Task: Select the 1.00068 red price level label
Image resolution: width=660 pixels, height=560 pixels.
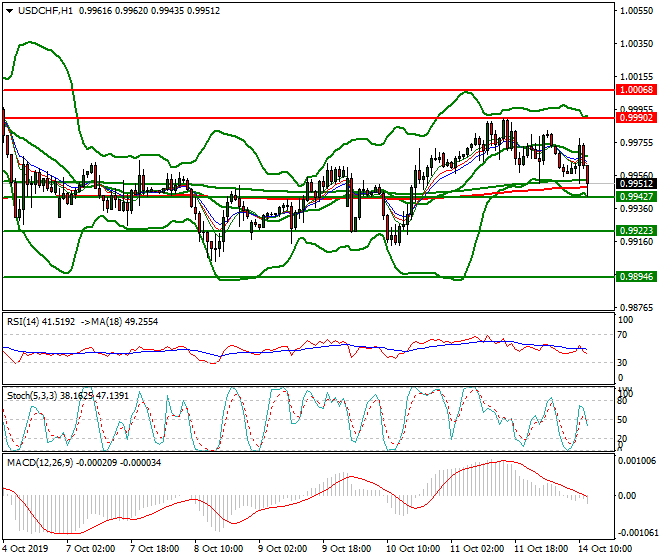Action: pos(636,90)
